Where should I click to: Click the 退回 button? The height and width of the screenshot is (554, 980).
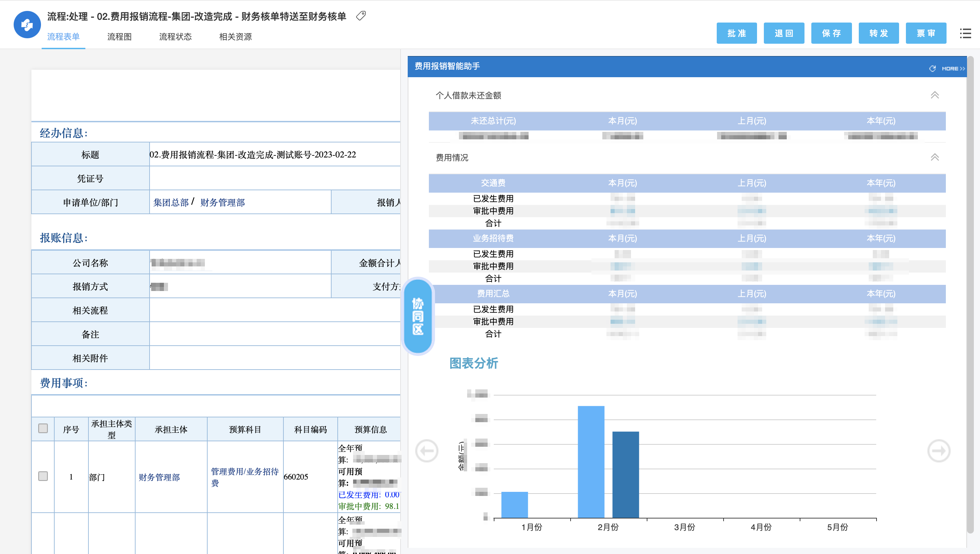(x=784, y=33)
